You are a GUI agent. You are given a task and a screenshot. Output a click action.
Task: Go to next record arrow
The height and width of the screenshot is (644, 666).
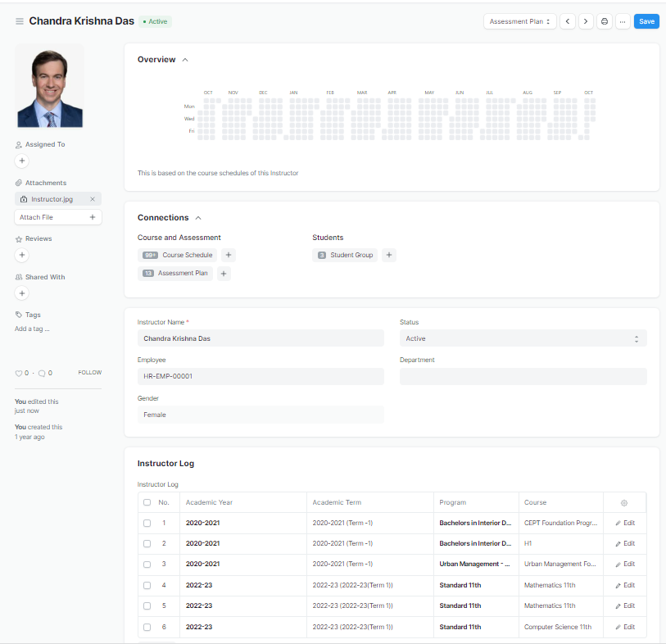(586, 21)
